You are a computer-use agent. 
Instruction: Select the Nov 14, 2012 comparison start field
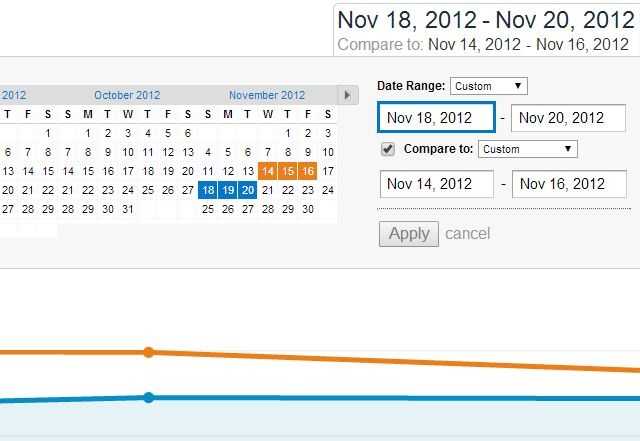(437, 184)
